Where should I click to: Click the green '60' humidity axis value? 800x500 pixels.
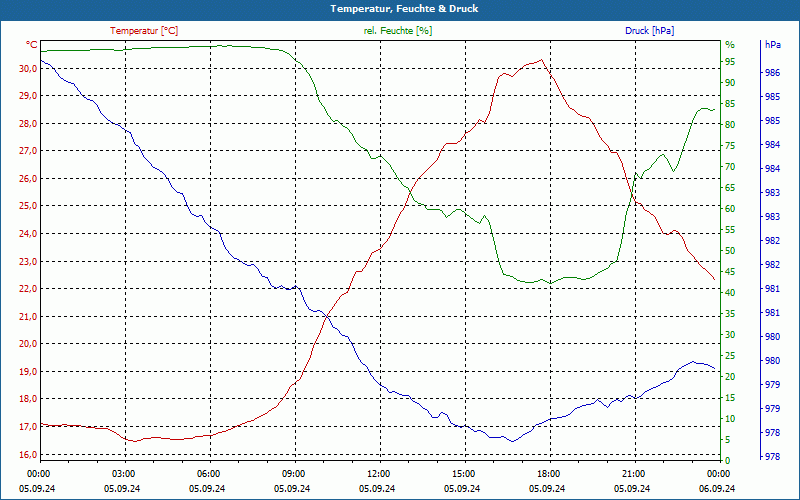pos(730,209)
